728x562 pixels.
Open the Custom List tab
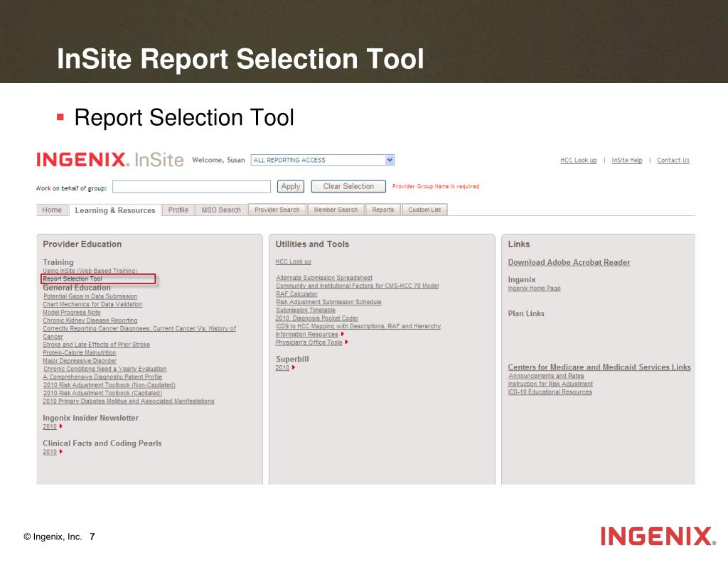pyautogui.click(x=424, y=210)
